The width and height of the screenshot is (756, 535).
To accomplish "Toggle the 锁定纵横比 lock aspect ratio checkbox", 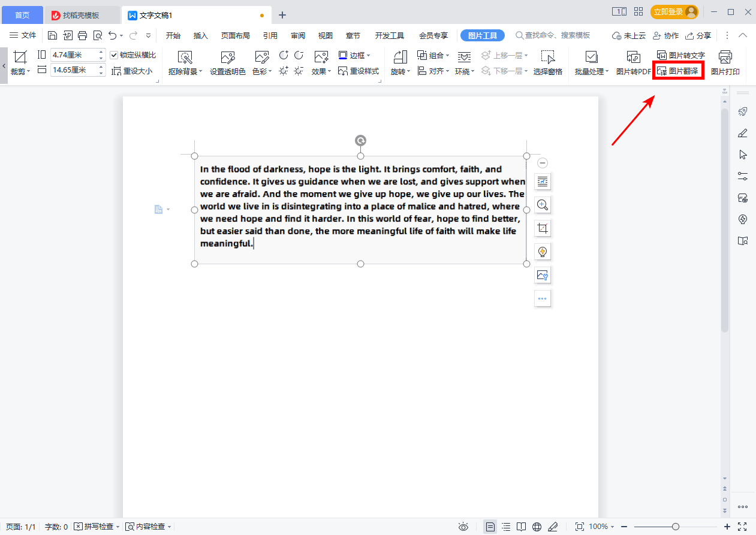I will tap(115, 55).
